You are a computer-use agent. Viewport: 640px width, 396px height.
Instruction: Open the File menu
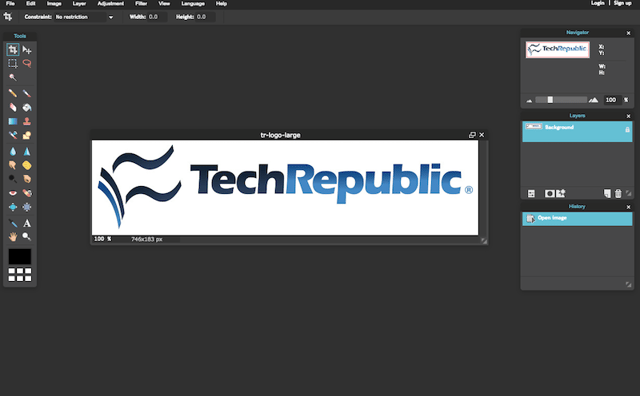[x=10, y=4]
